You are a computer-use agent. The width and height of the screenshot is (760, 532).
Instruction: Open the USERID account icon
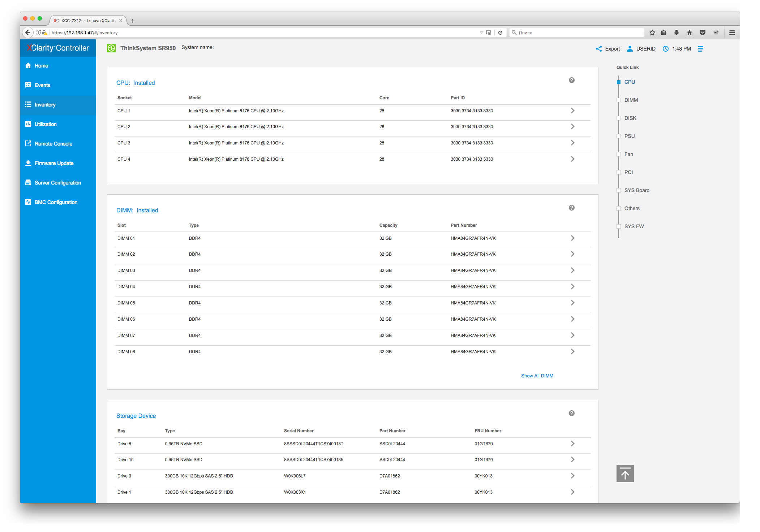pos(630,49)
